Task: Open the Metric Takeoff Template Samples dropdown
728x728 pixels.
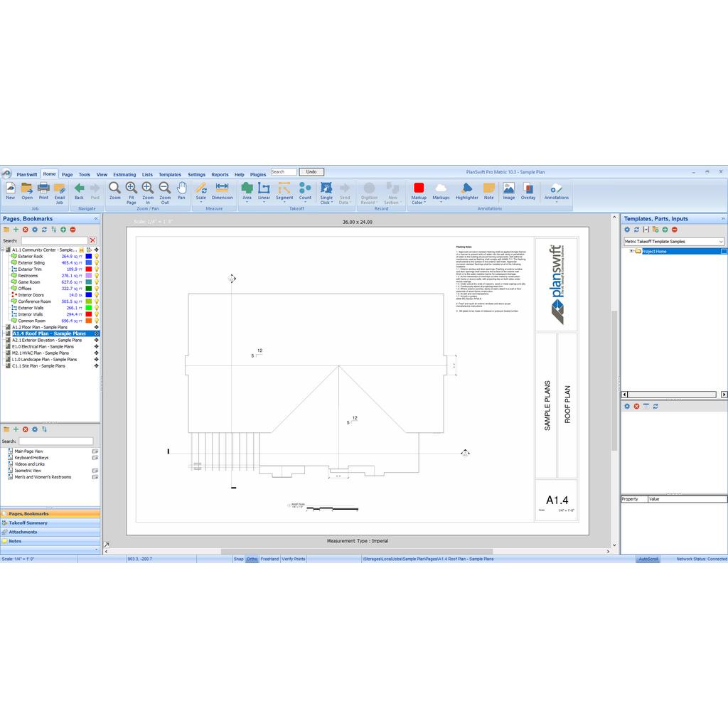Action: (721, 242)
